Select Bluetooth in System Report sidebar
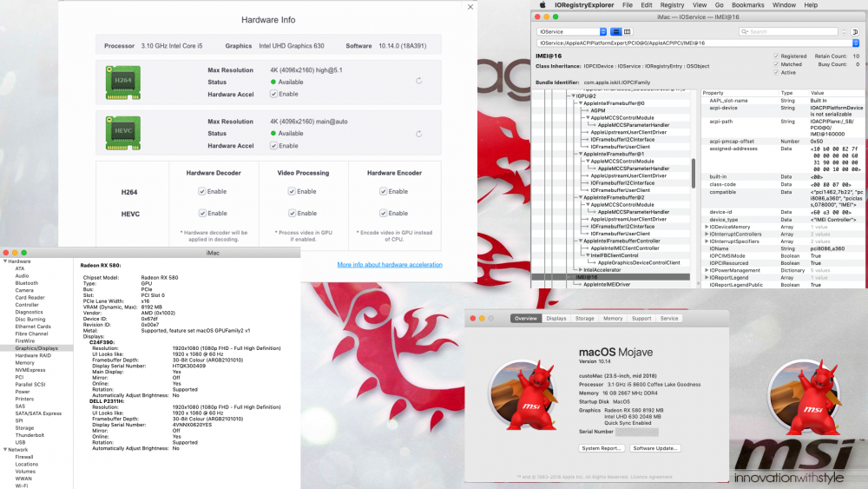 [x=27, y=283]
